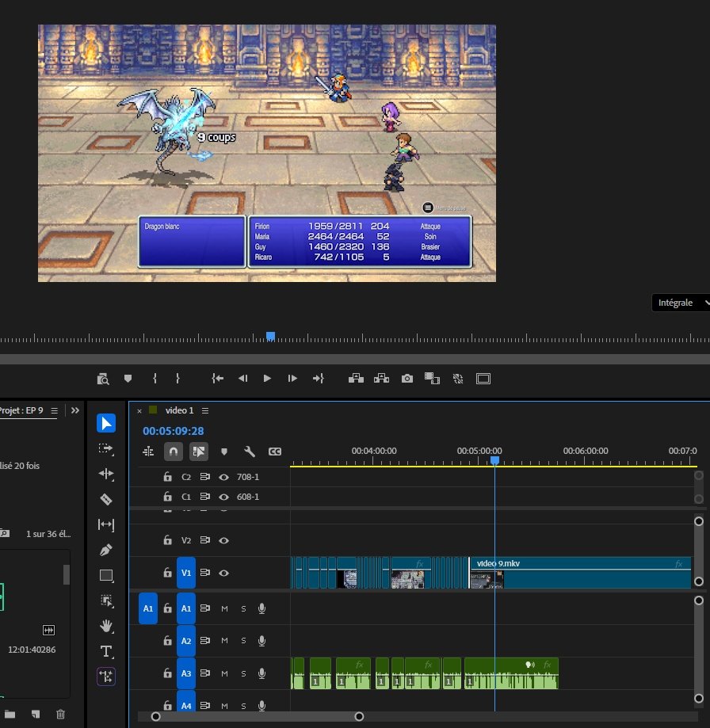Select the Razor tool

(x=106, y=499)
